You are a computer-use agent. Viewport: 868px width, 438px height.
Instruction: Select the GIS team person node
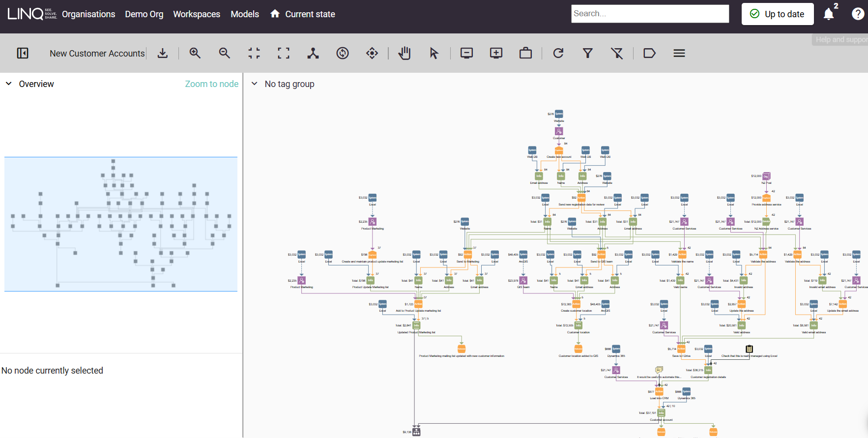[x=523, y=280]
